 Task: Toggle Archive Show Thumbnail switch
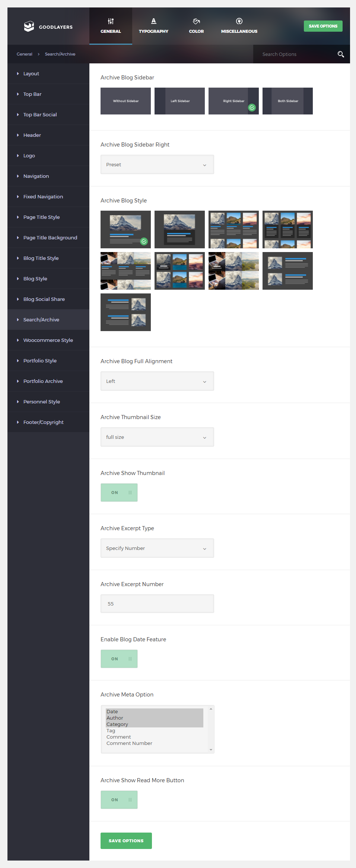pos(119,493)
